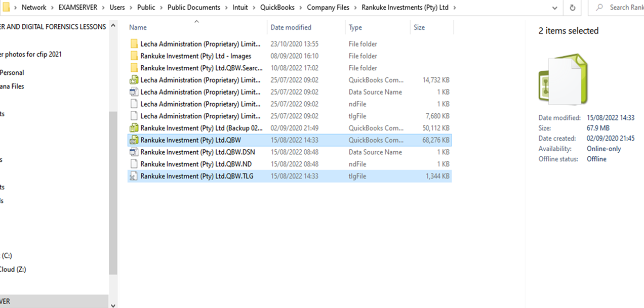This screenshot has height=308, width=644.
Task: Click the folder icon for Ltd.QBW.SearchIndex
Action: coord(134,68)
